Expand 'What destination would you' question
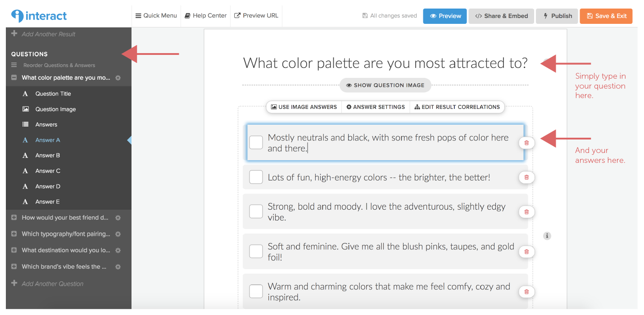Viewport: 644px width, 315px height. 14,250
